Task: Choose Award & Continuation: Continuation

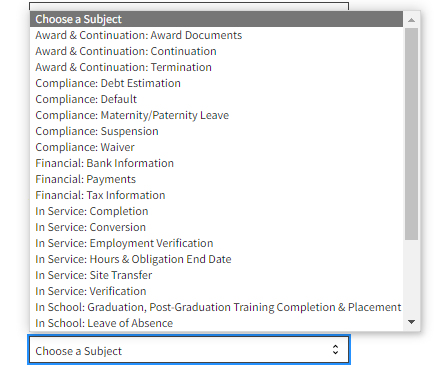Action: (x=216, y=51)
